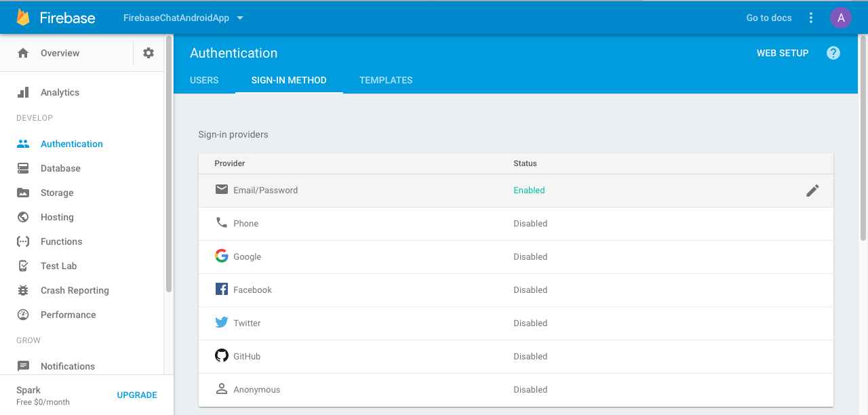Open the three-dot overflow menu in header
Viewport: 868px width, 415px height.
click(811, 18)
